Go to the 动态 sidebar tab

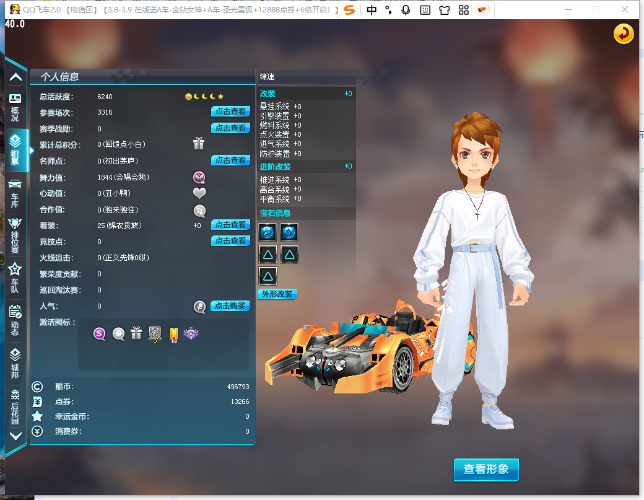(x=15, y=321)
